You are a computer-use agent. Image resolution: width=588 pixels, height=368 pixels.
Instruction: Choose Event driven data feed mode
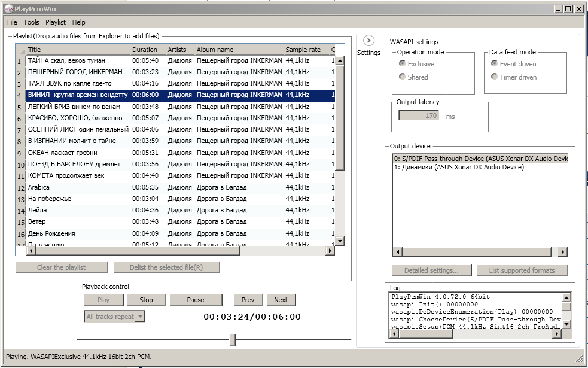[494, 64]
